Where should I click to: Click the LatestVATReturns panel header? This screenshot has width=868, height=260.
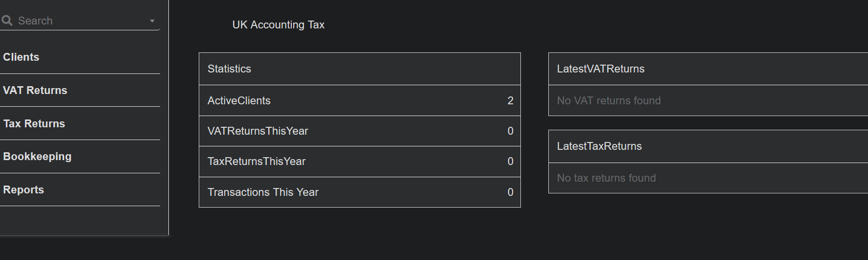click(601, 69)
